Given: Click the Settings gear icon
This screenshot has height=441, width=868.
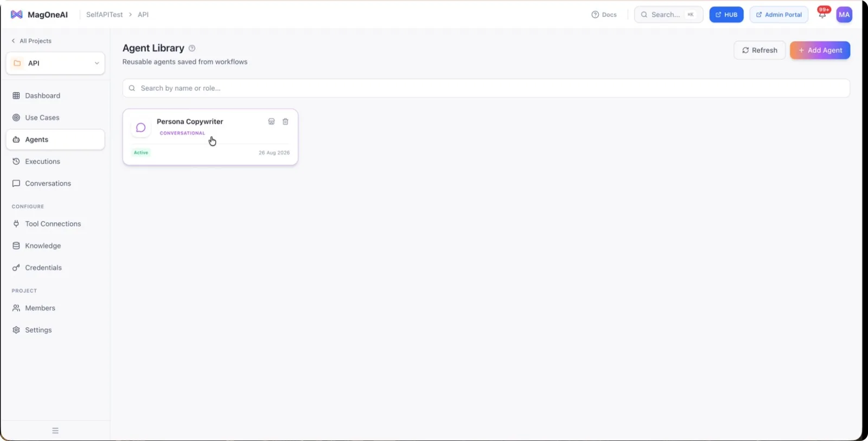Looking at the screenshot, I should tap(16, 330).
